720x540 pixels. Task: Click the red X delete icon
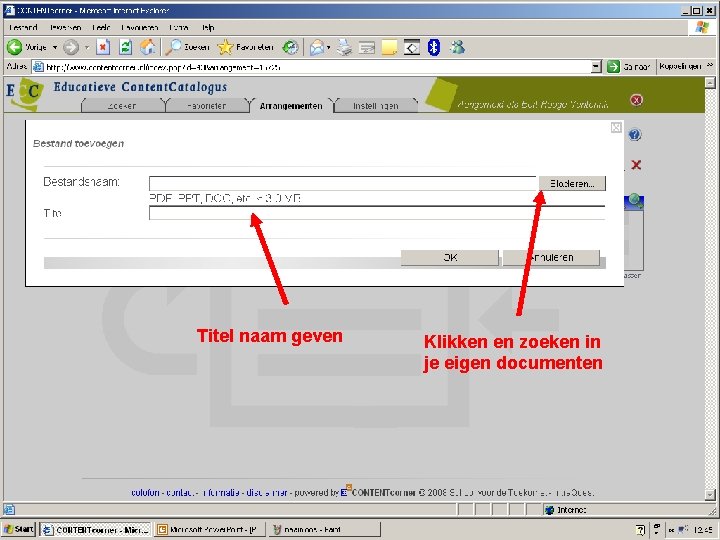click(636, 165)
